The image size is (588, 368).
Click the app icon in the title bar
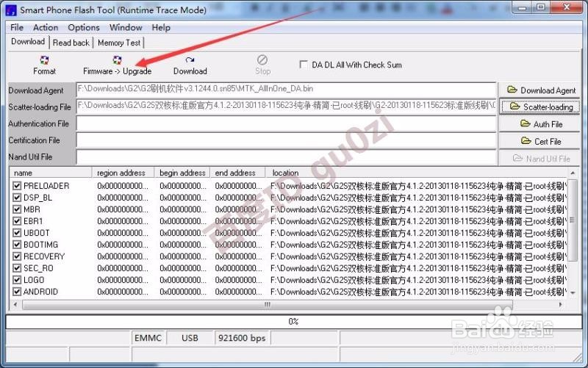coord(11,10)
